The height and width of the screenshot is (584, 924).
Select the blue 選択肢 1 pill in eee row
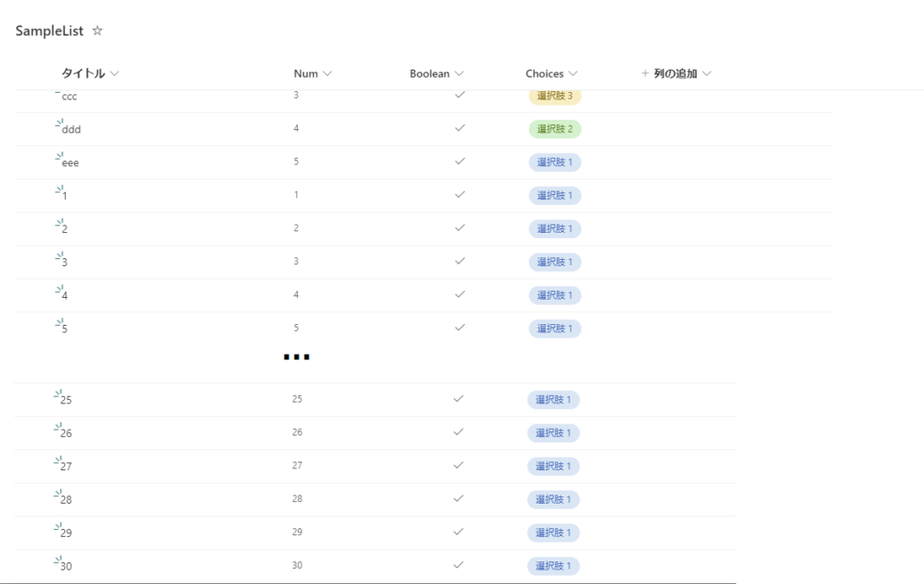pyautogui.click(x=555, y=162)
